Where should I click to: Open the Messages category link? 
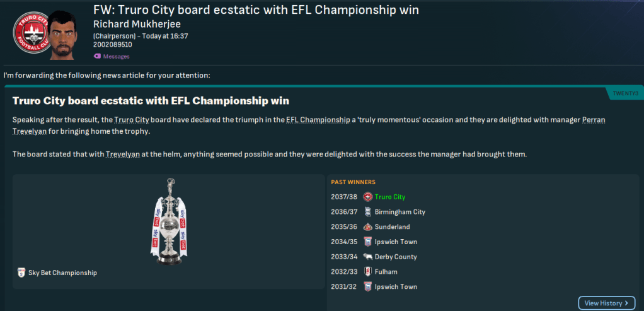[x=117, y=56]
